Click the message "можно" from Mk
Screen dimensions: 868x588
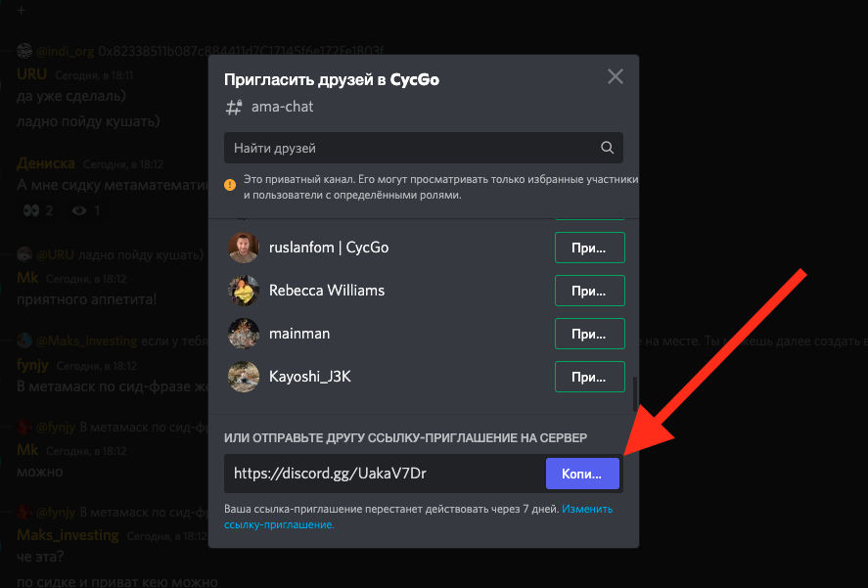(x=40, y=472)
